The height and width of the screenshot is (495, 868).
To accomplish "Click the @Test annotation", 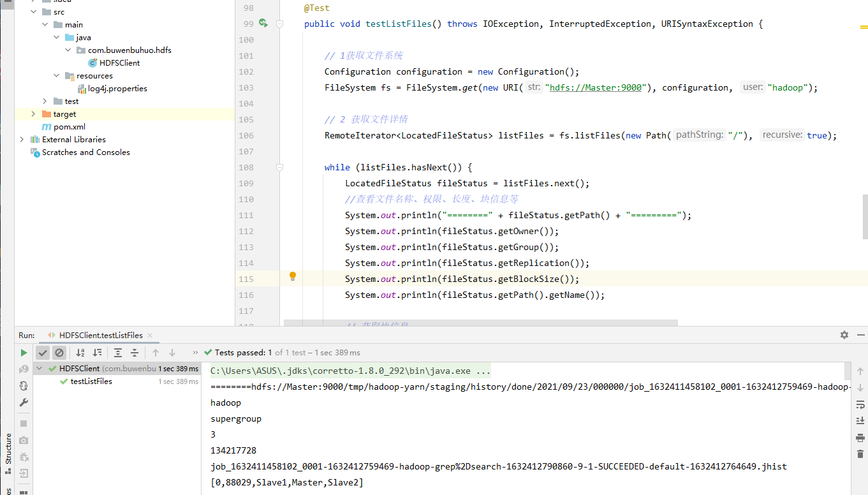I will pyautogui.click(x=317, y=8).
